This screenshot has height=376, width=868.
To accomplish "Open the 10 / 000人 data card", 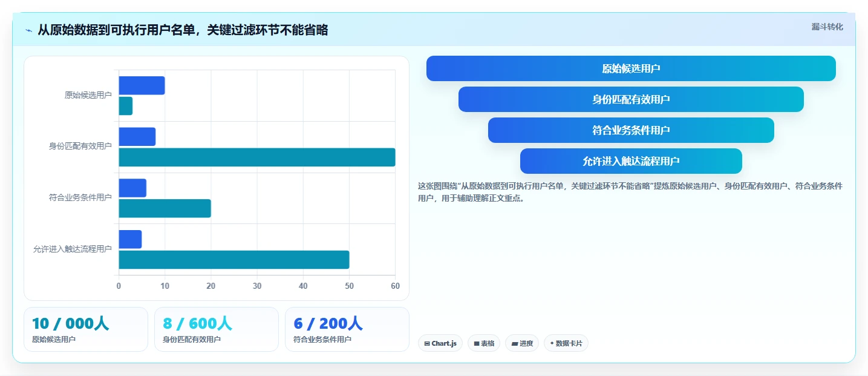I will [x=86, y=329].
